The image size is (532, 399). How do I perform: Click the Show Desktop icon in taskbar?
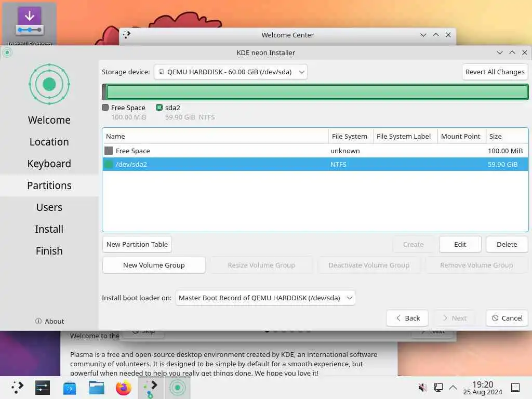(x=515, y=387)
